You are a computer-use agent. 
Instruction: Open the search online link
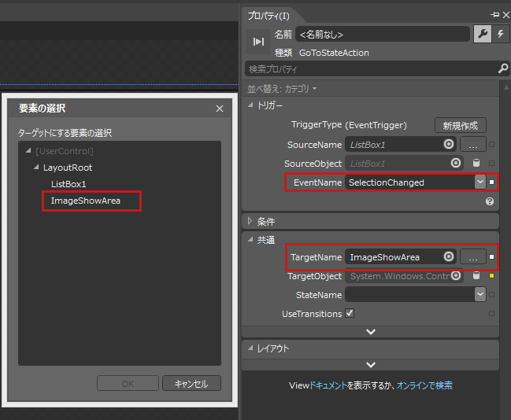click(424, 385)
